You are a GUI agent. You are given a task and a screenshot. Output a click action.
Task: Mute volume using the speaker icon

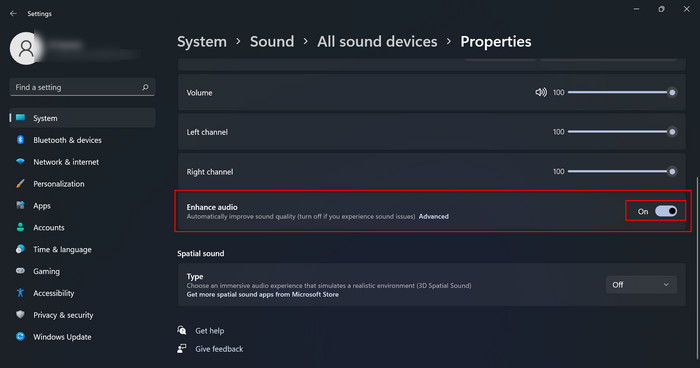541,92
